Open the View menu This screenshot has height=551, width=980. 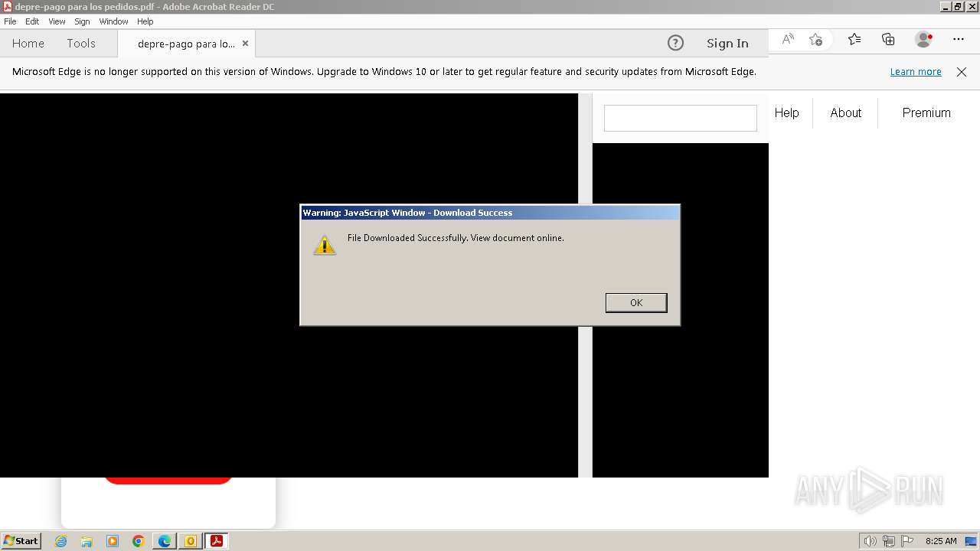[57, 21]
